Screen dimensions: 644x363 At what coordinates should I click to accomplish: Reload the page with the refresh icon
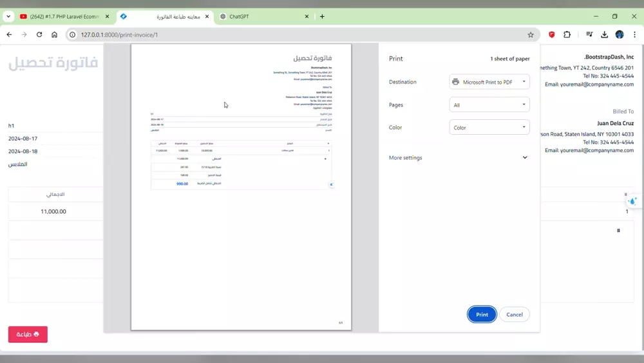[39, 35]
